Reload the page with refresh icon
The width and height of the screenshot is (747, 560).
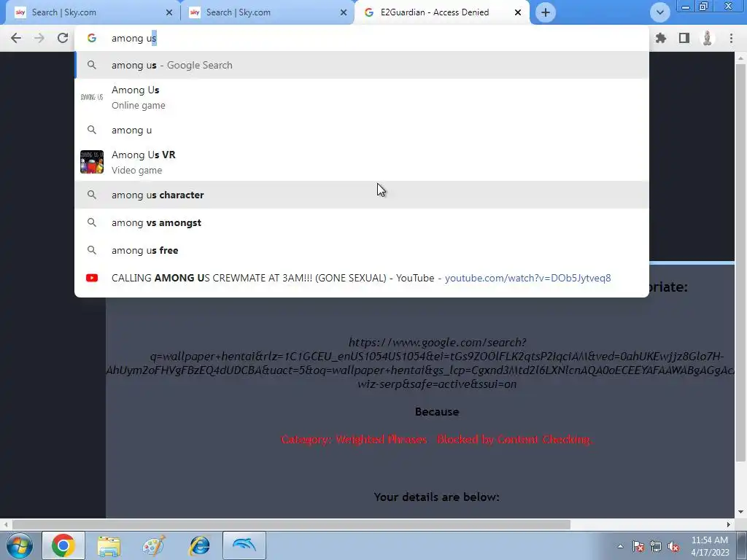(63, 38)
